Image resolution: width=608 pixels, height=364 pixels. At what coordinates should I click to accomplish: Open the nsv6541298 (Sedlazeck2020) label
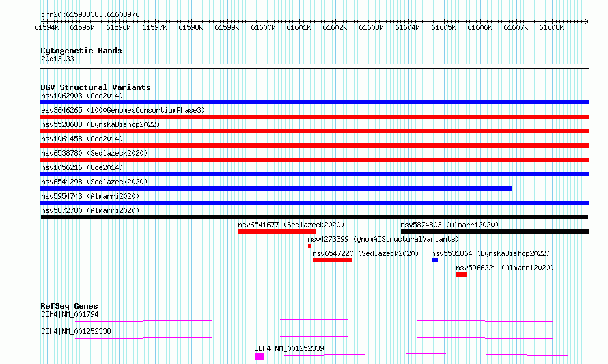click(x=94, y=182)
